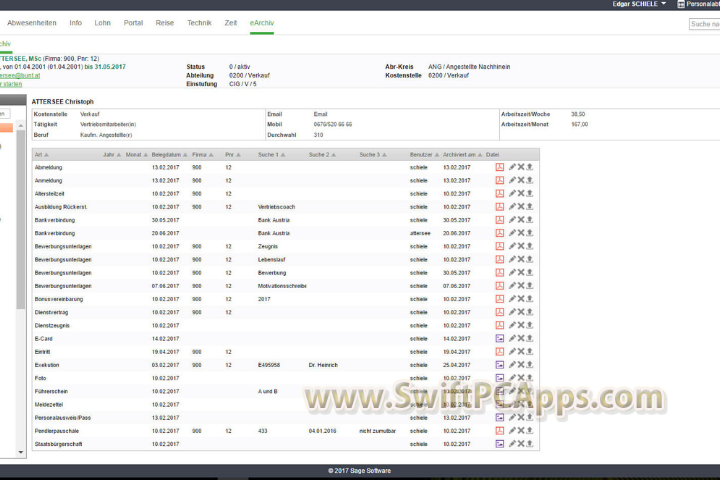This screenshot has height=480, width=720.
Task: Click the Meldezettel row label
Action: [49, 405]
